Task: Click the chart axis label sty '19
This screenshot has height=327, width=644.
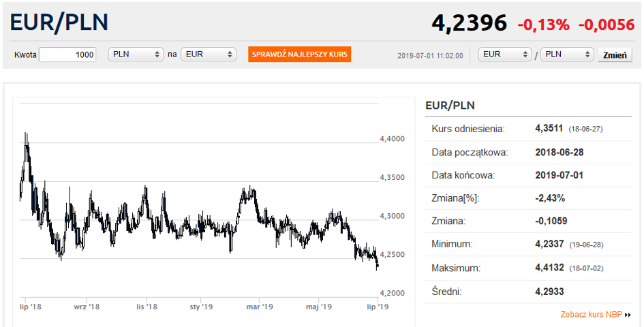Action: 201,307
